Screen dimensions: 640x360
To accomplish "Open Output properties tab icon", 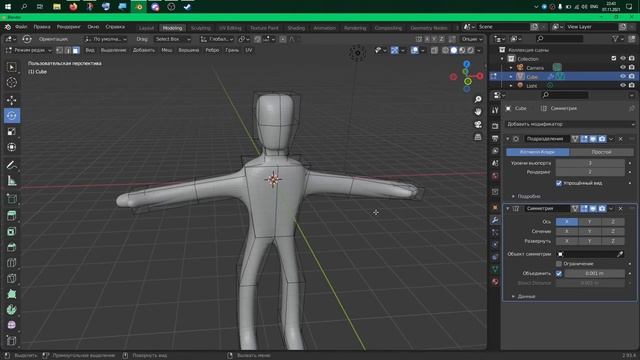I will (x=495, y=138).
